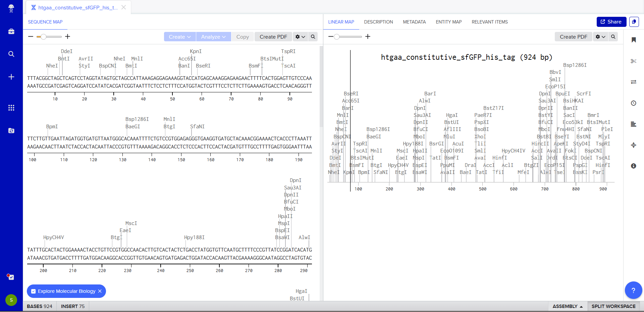Click the bookmark icon in right panel
This screenshot has width=644, height=312.
click(633, 40)
